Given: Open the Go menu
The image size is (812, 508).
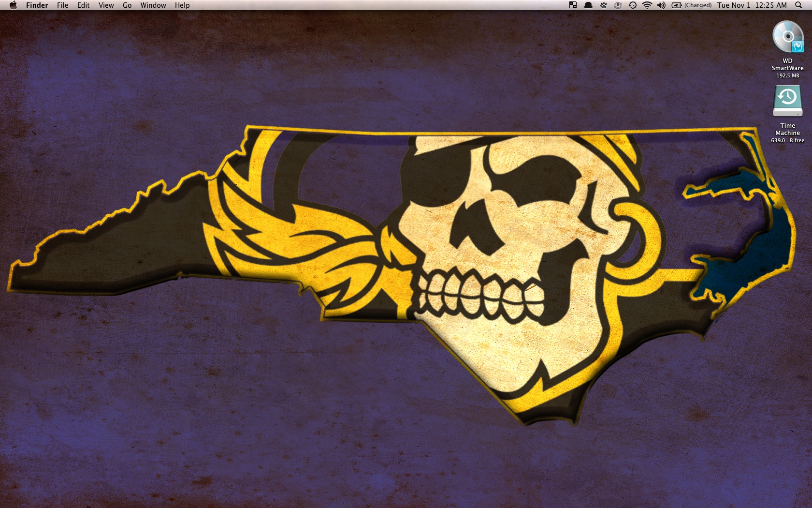Looking at the screenshot, I should pyautogui.click(x=127, y=5).
